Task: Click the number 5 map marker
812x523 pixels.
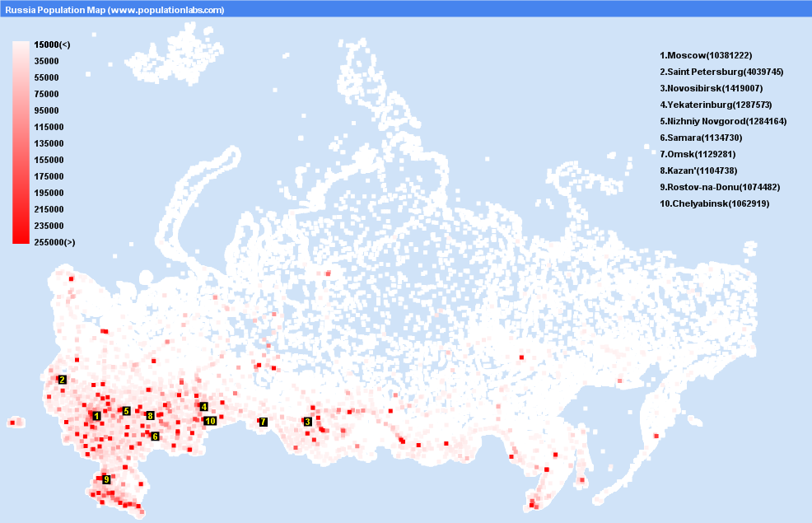Action: click(126, 410)
